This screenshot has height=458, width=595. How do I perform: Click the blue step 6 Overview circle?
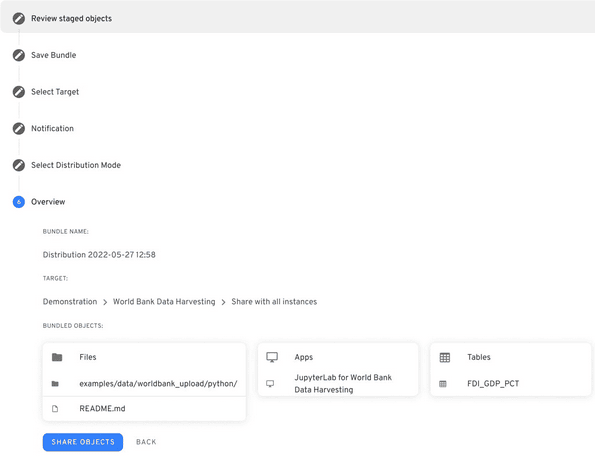[19, 202]
